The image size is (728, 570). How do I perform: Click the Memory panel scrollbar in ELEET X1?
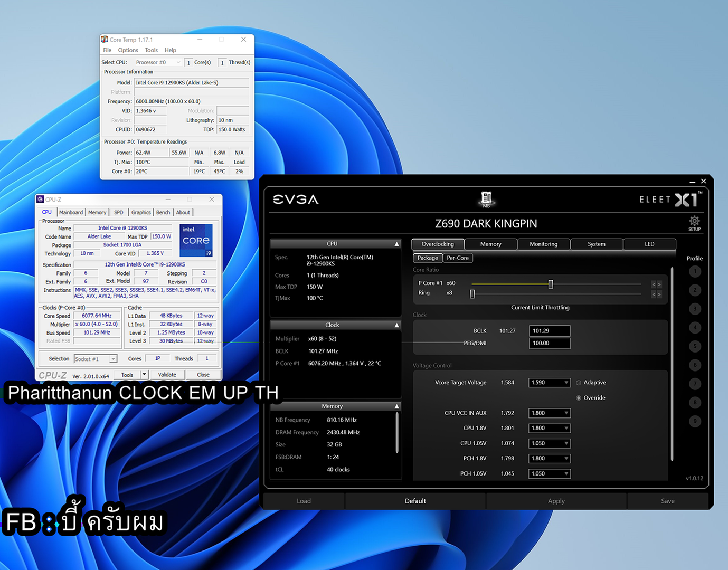pos(396,433)
